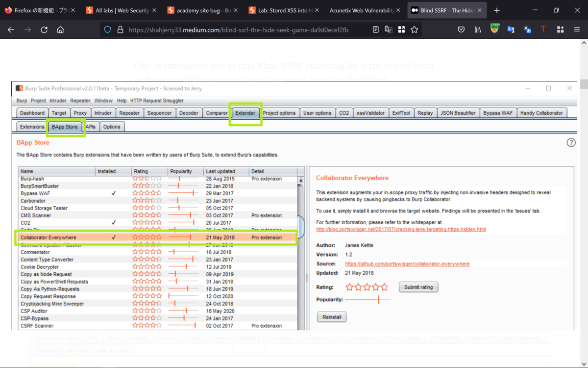This screenshot has width=588, height=368.
Task: Select the 'Content Type Converter' row
Action: pyautogui.click(x=157, y=260)
